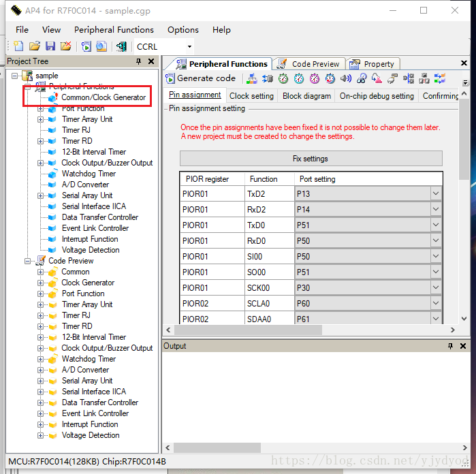Expand Voltage Detection under Code Preview
Viewport: 476px width, 474px height.
point(40,435)
